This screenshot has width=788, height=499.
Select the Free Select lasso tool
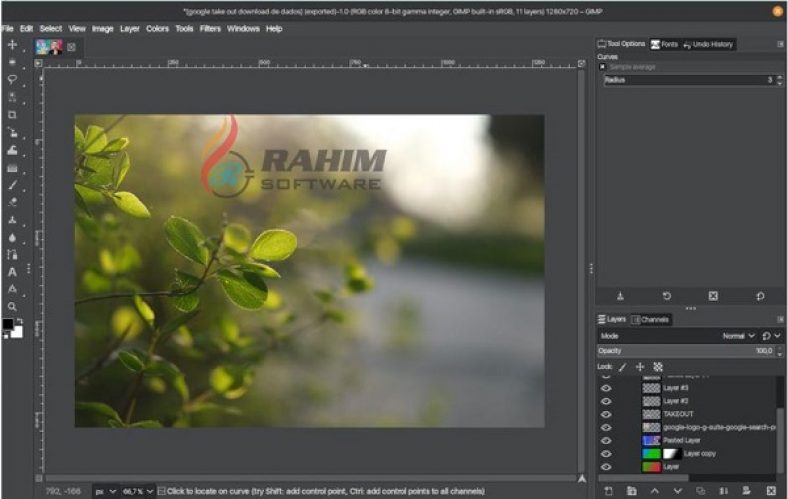(12, 79)
